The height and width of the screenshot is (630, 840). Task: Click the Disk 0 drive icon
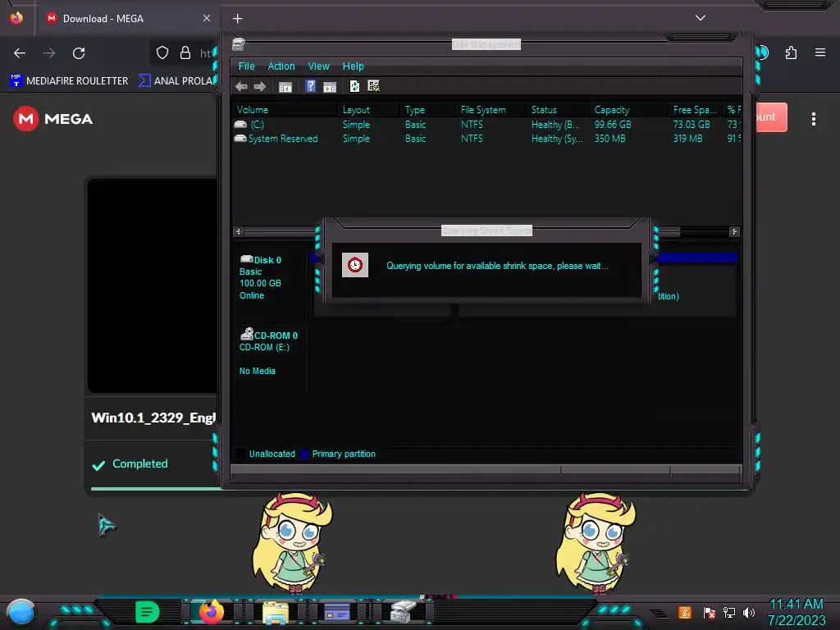(x=246, y=259)
